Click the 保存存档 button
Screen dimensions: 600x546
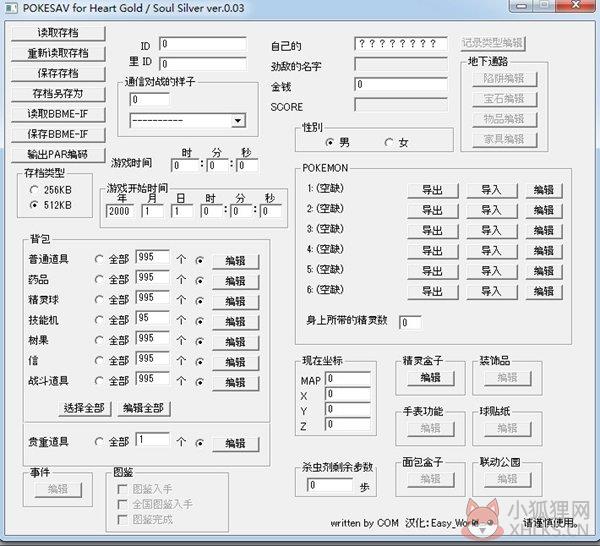58,74
